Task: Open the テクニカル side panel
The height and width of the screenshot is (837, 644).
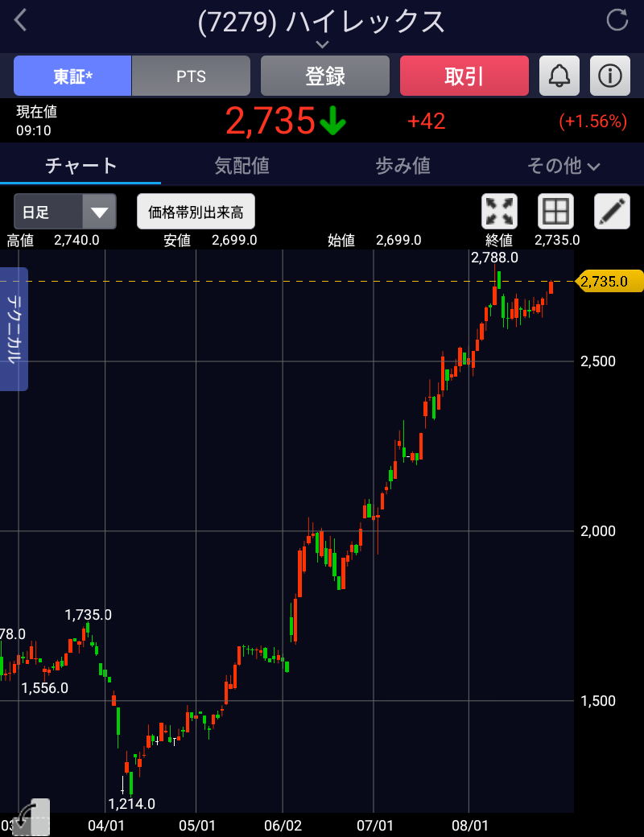Action: coord(14,329)
